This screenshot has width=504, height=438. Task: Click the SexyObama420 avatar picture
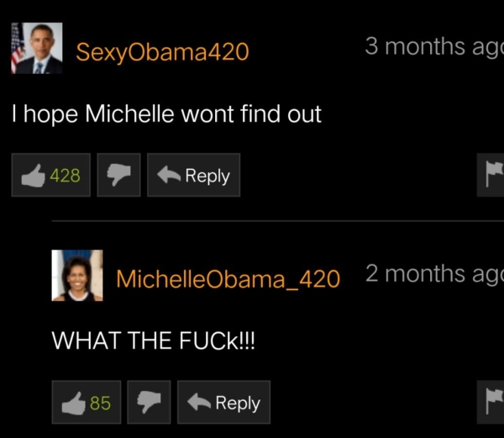37,48
